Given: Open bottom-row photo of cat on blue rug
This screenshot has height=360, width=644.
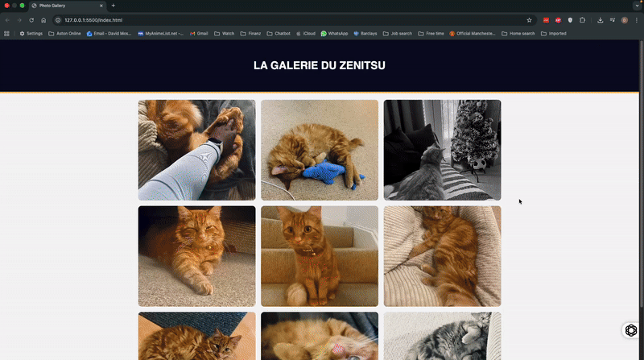Looking at the screenshot, I should tap(196, 336).
